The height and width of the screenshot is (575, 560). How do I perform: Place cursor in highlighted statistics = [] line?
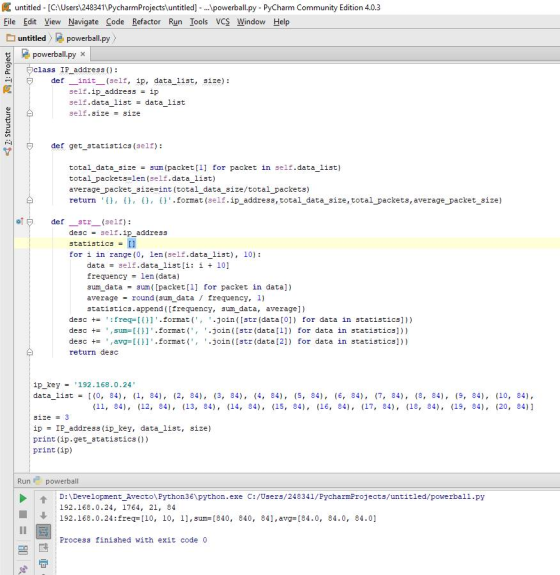(287, 243)
